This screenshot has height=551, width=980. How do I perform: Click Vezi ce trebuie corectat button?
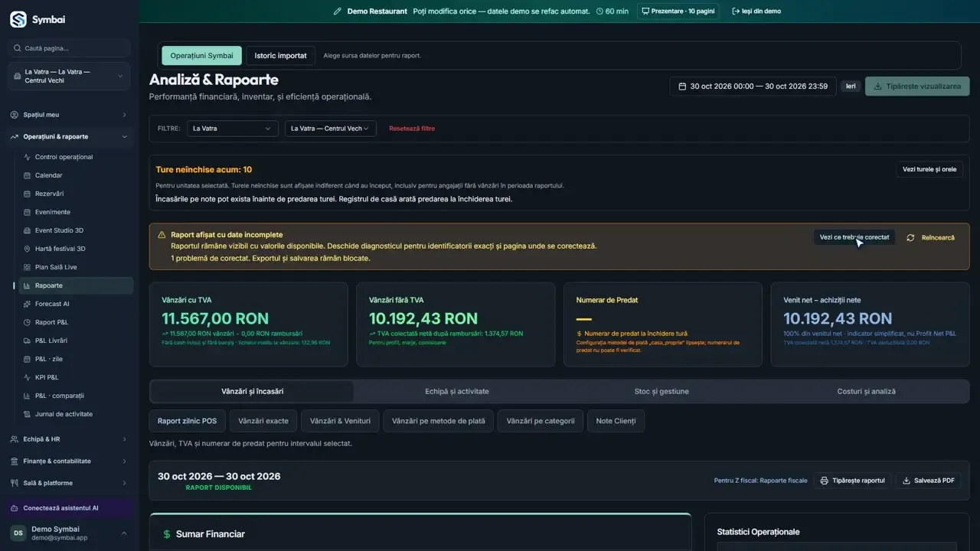pos(854,237)
